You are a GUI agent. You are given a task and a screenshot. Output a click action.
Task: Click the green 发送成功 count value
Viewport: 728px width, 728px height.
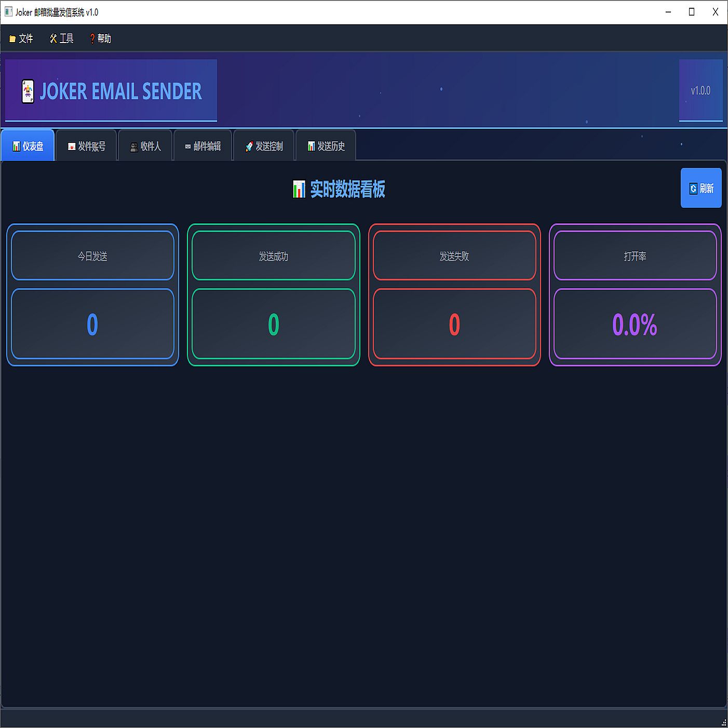pos(274,325)
